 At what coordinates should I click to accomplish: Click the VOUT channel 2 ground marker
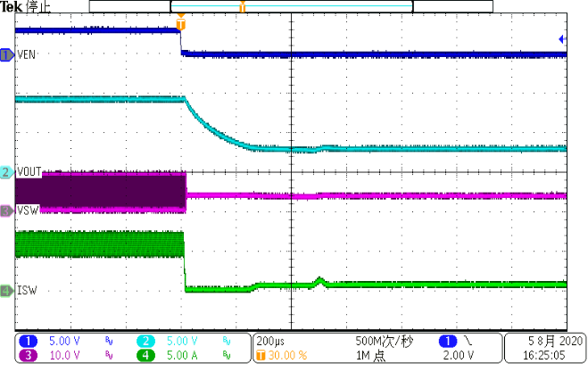[x=7, y=171]
